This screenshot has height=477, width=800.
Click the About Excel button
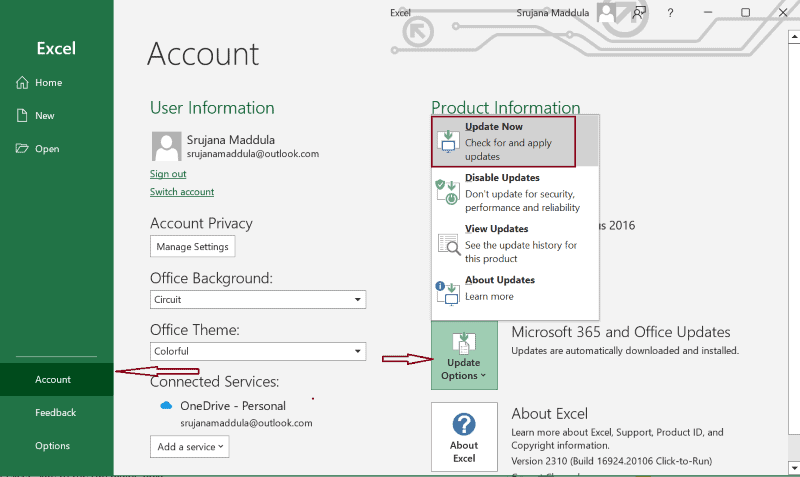click(464, 437)
